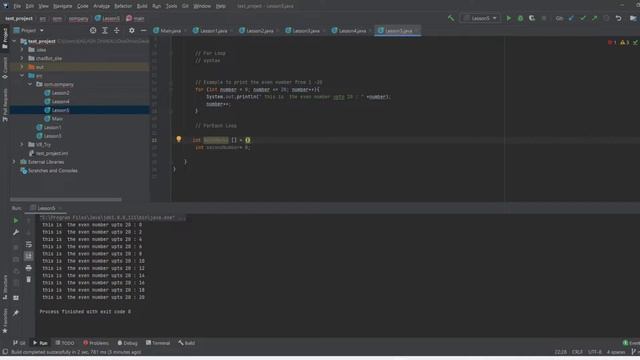The image size is (640, 360).
Task: Open the TODO tool window
Action: [65, 343]
